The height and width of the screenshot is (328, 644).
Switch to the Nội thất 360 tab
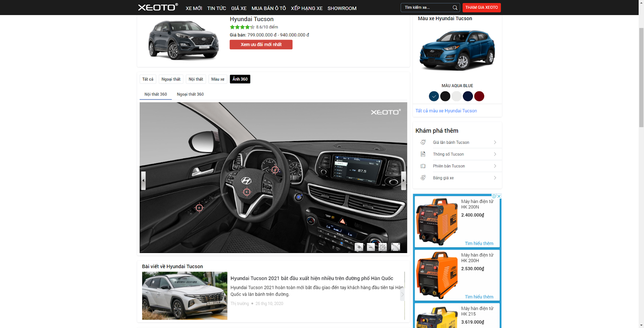click(x=156, y=94)
